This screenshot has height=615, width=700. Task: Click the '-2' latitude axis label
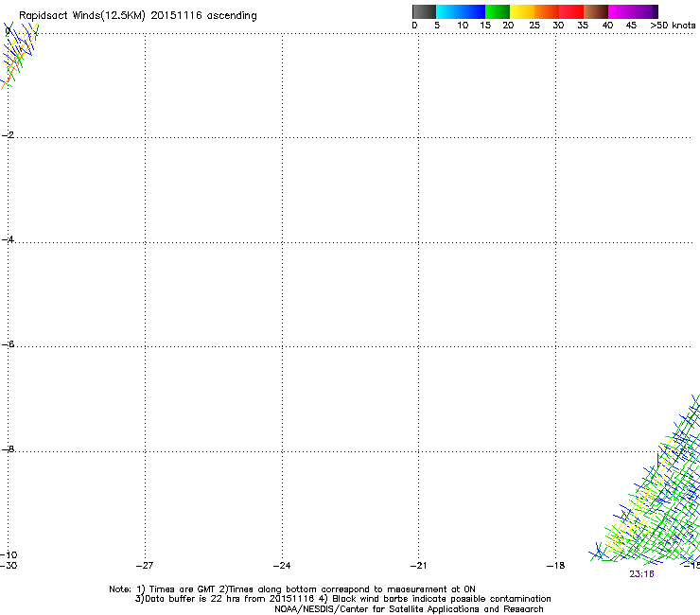coord(8,135)
